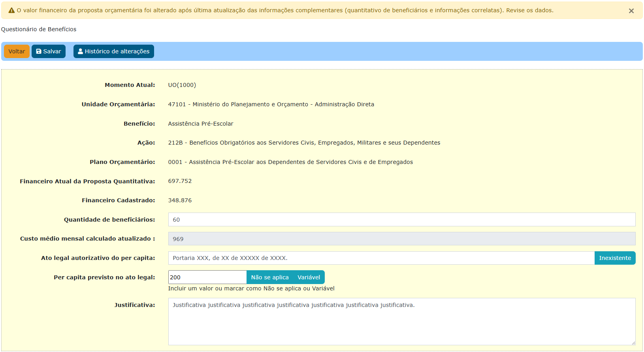644x352 pixels.
Task: Click the Justificativa label
Action: click(135, 305)
